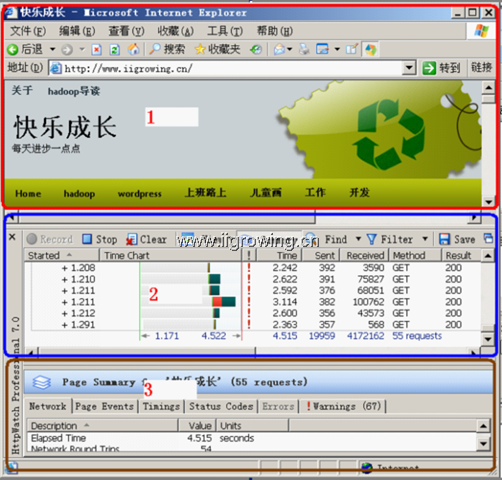
Task: Click the hadoop navigation link
Action: click(x=79, y=194)
